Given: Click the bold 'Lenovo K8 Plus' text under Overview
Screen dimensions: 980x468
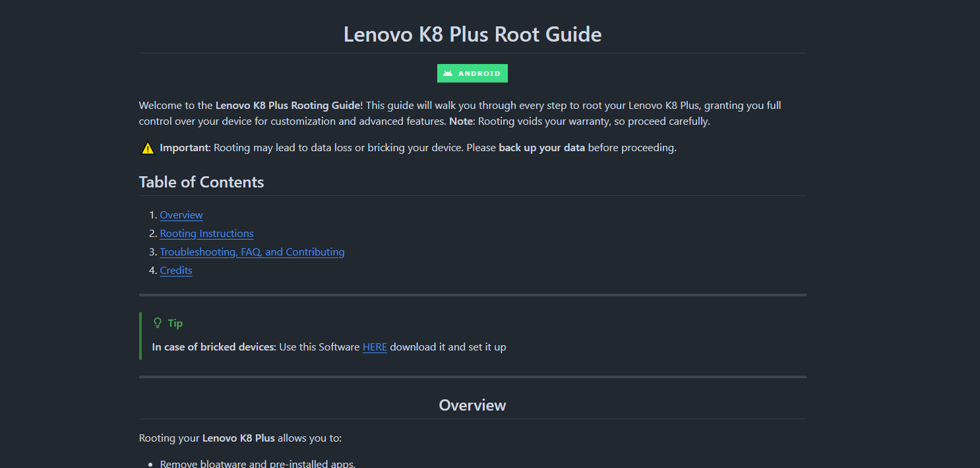Looking at the screenshot, I should click(x=238, y=438).
